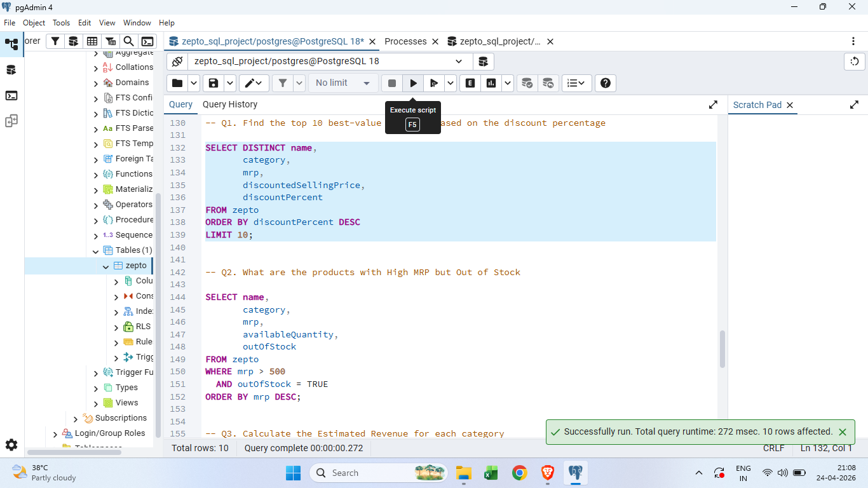Click the Rollback transaction icon

[548, 83]
